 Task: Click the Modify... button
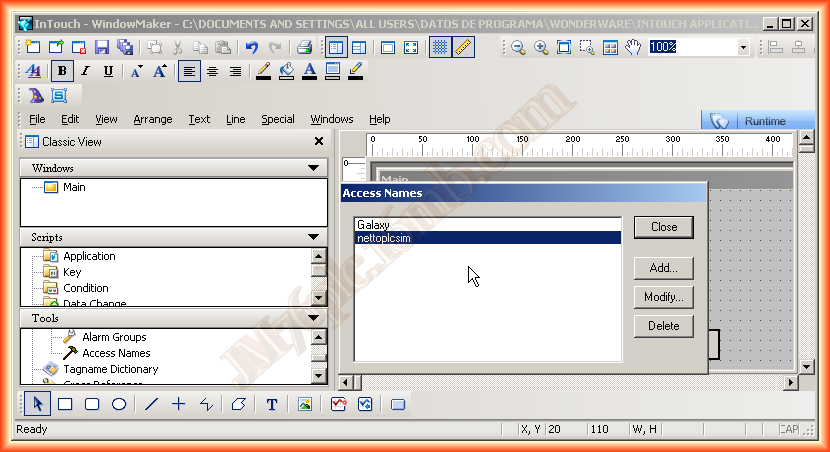(x=663, y=297)
